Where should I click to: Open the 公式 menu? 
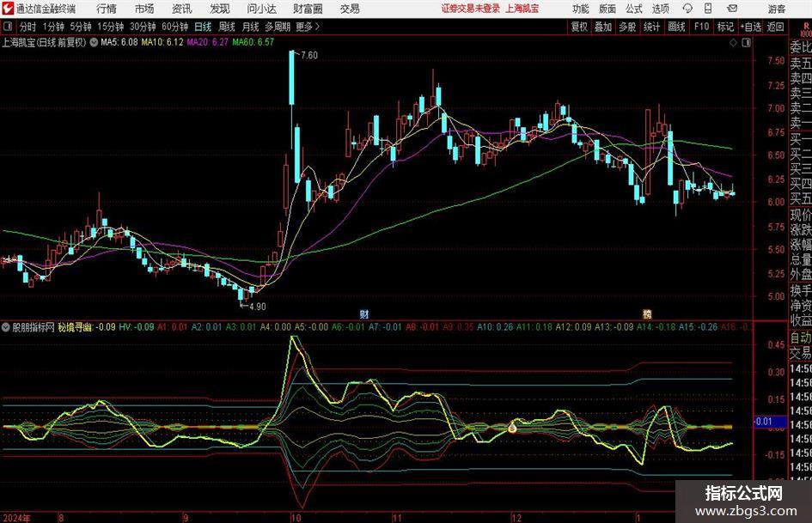click(x=634, y=9)
